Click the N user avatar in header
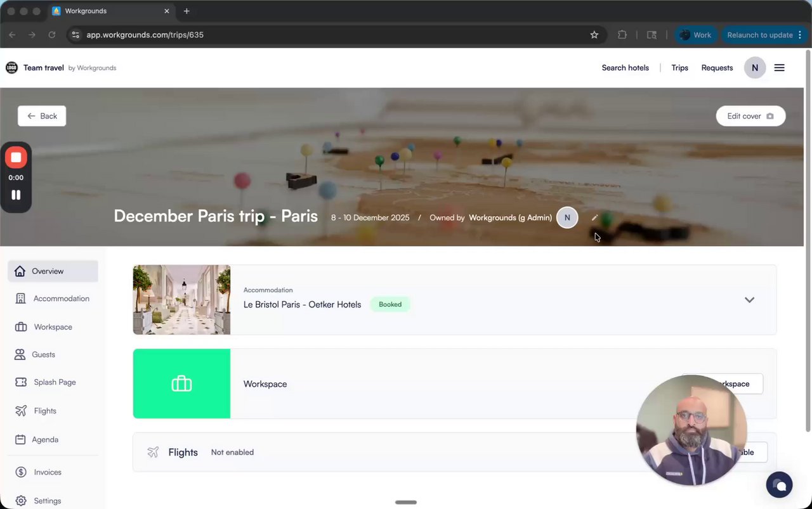The height and width of the screenshot is (509, 812). tap(755, 68)
